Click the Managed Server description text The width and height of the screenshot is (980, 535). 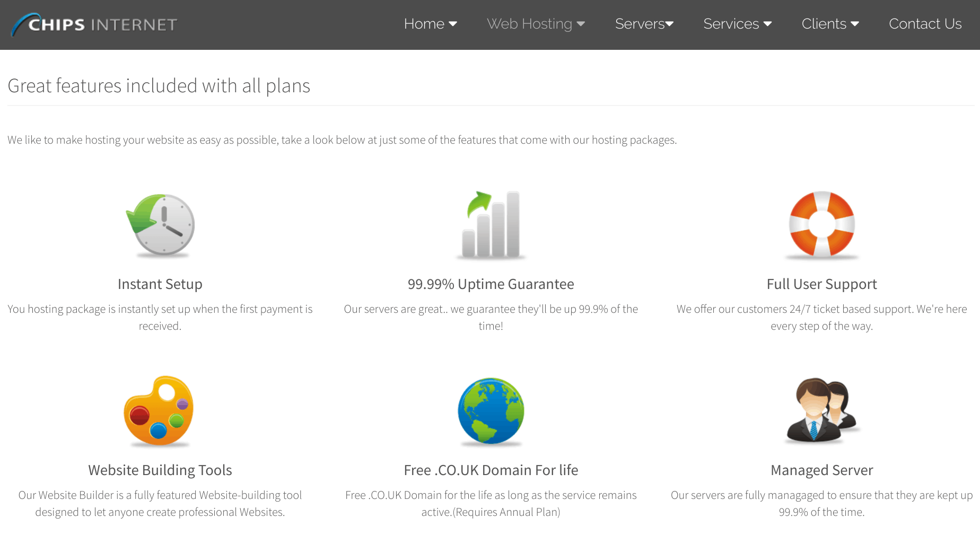822,504
